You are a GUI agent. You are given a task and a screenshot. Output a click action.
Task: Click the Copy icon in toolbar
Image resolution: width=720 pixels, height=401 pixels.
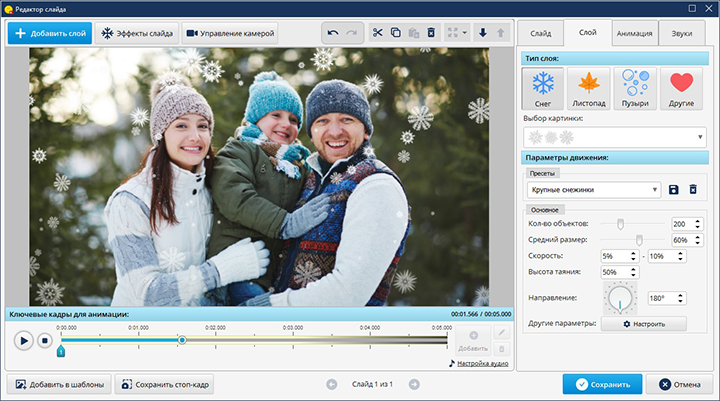click(395, 33)
